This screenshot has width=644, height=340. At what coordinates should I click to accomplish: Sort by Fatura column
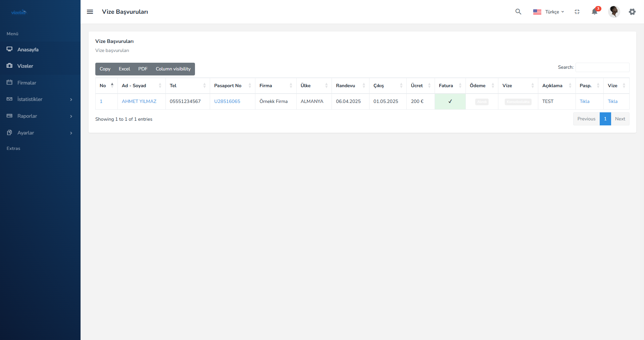[x=450, y=86]
